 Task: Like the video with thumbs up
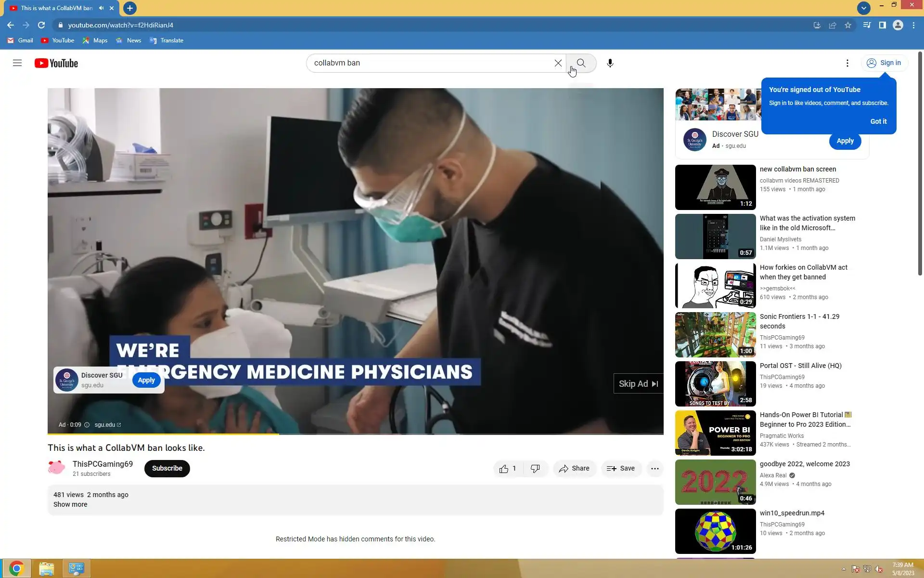(504, 469)
